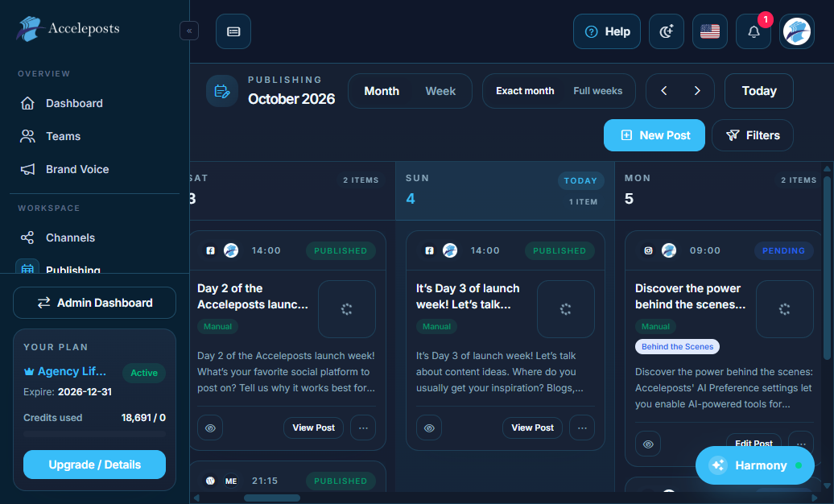This screenshot has width=834, height=504.
Task: Click the Acceleposts logo
Action: coord(68,28)
